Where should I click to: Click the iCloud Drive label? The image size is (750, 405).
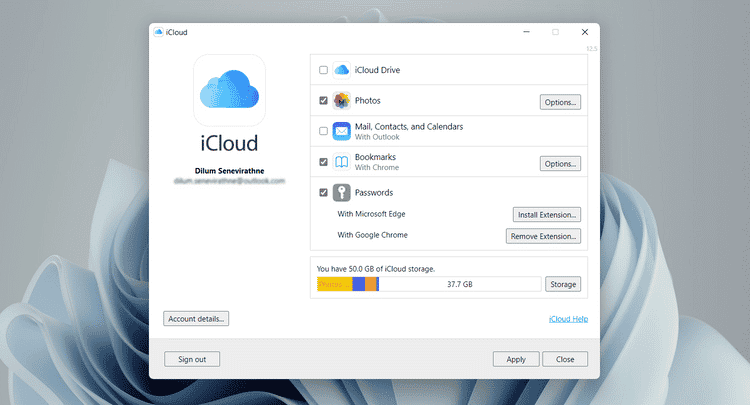click(x=377, y=70)
